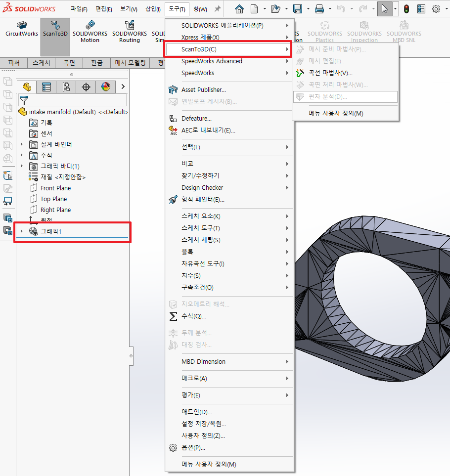Click the Redo arrow icon
This screenshot has width=450, height=476.
[x=363, y=9]
